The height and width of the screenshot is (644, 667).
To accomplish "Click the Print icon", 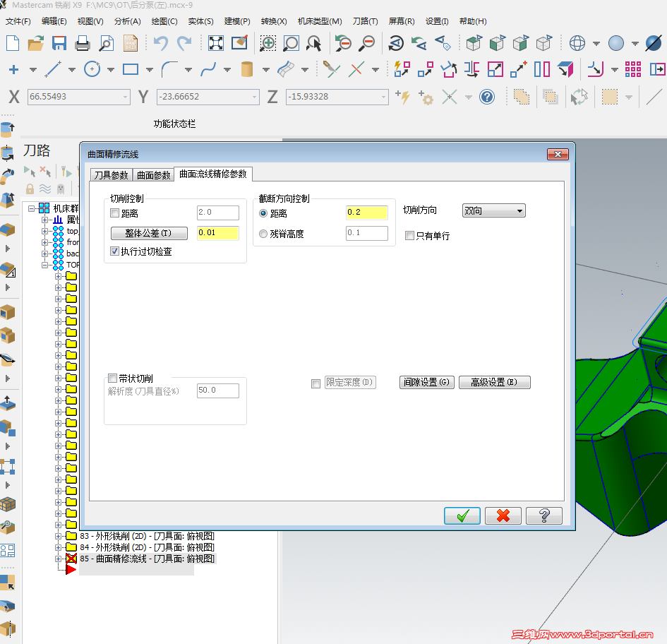I will (82, 43).
